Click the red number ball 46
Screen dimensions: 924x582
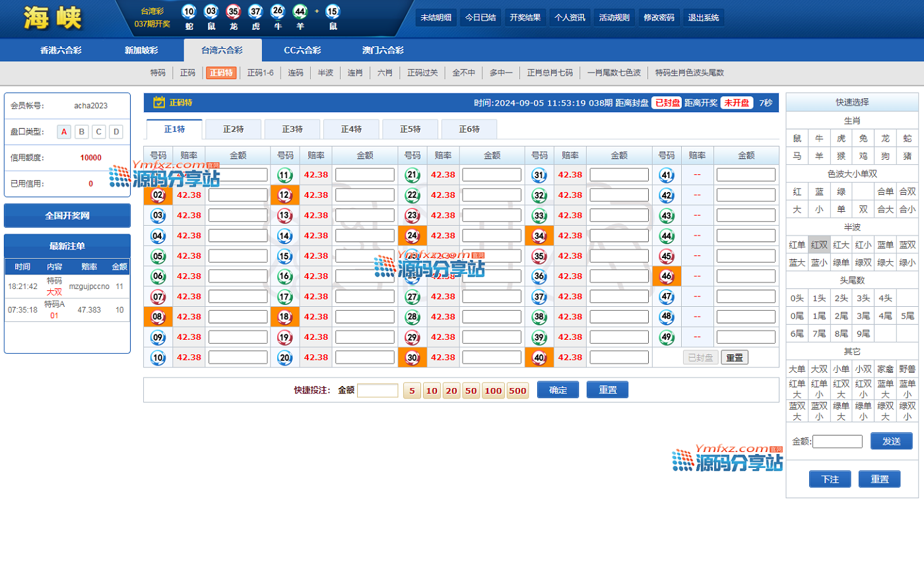pos(667,276)
